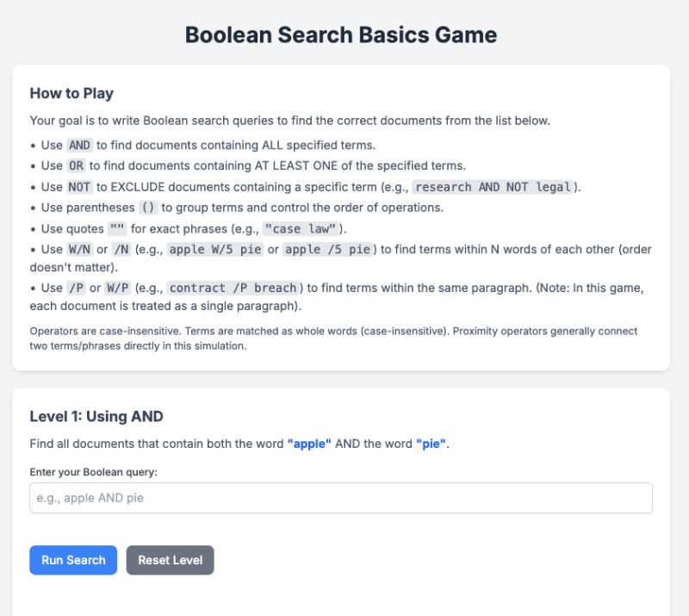Image resolution: width=689 pixels, height=616 pixels.
Task: Click the highlighted blue word 'apple'
Action: [311, 444]
